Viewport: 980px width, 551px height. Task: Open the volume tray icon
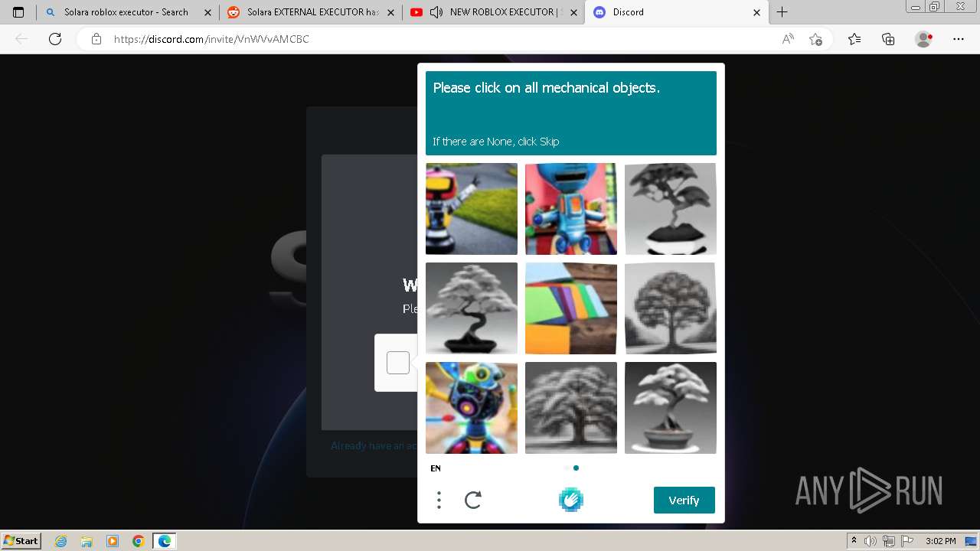coord(871,541)
